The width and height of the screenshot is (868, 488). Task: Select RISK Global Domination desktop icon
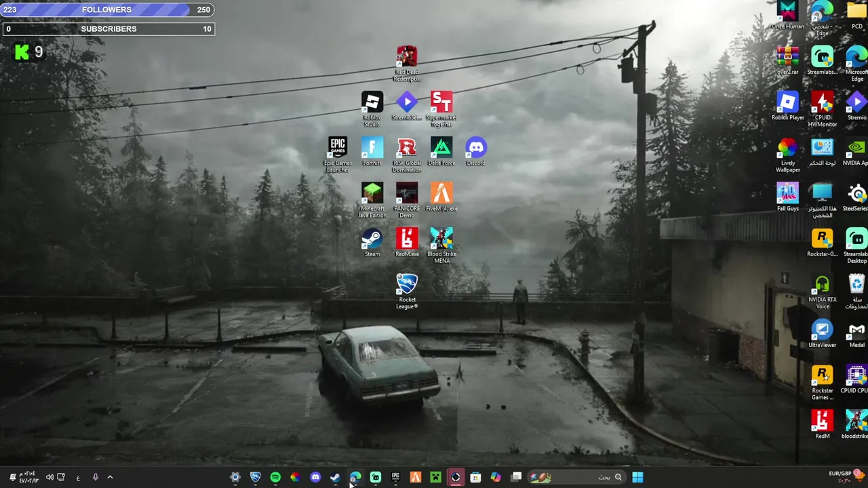pos(407,155)
